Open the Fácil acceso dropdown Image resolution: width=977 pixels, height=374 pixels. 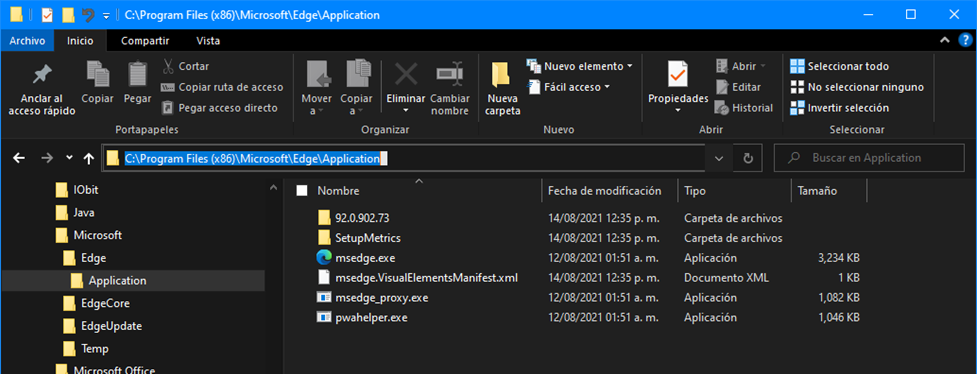pos(569,87)
